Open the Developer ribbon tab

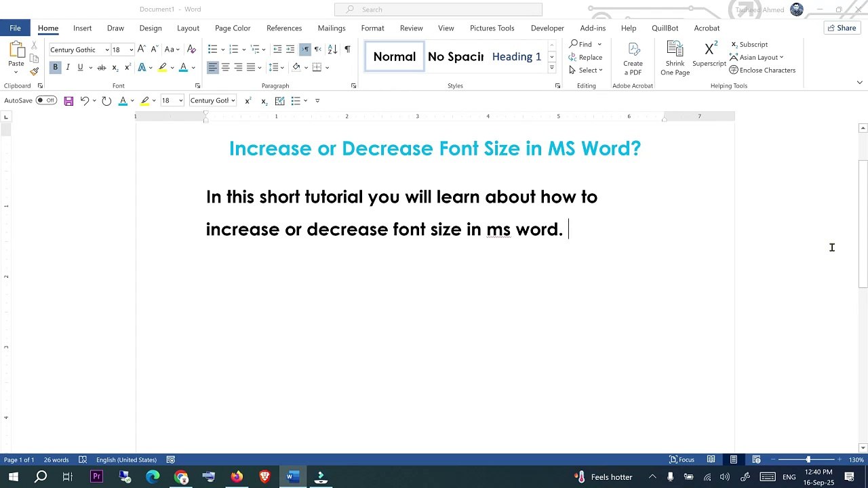[547, 28]
